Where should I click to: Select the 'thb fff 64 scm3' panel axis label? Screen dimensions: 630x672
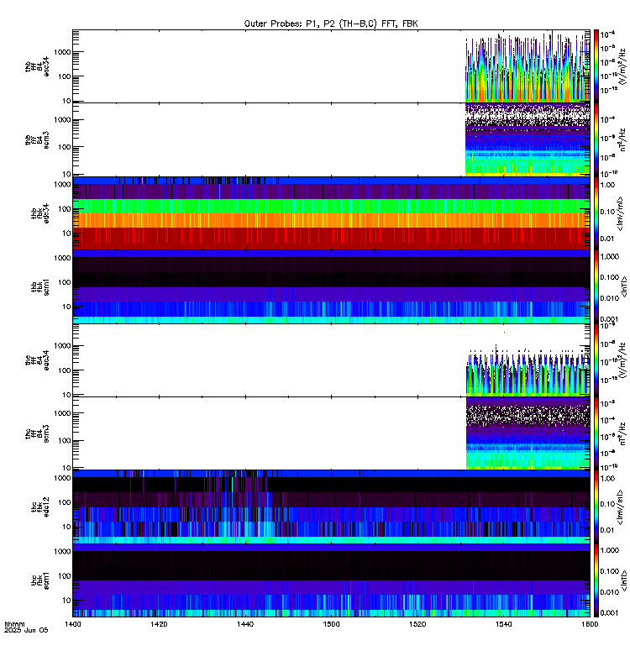coord(37,140)
